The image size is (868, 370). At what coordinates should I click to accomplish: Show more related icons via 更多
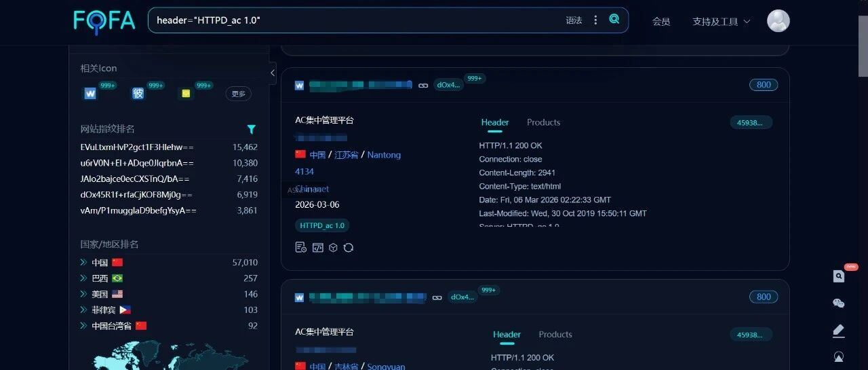[239, 94]
